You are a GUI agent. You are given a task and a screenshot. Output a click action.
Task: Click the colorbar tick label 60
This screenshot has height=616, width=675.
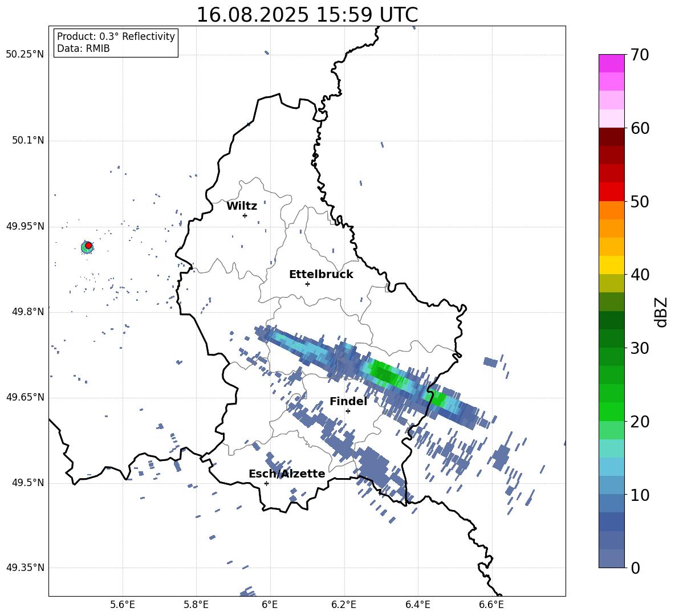tap(640, 128)
